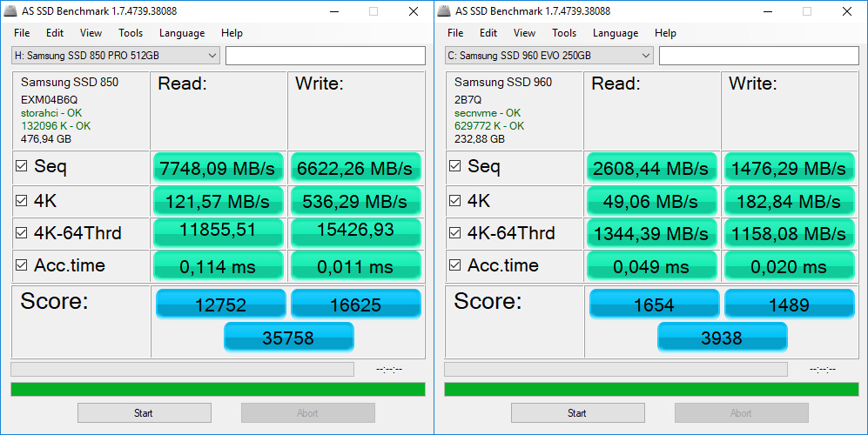The image size is (868, 435).
Task: Click the 35758 total score
Action: coord(288,337)
